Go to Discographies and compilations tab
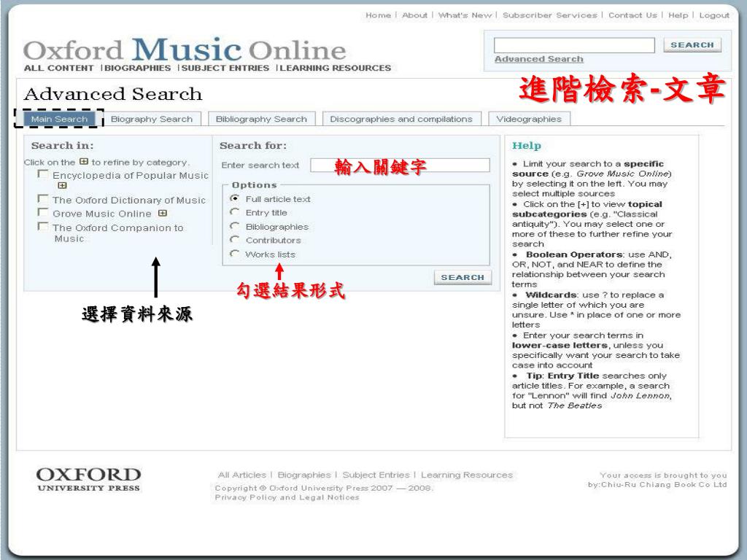The width and height of the screenshot is (747, 560). (x=402, y=119)
